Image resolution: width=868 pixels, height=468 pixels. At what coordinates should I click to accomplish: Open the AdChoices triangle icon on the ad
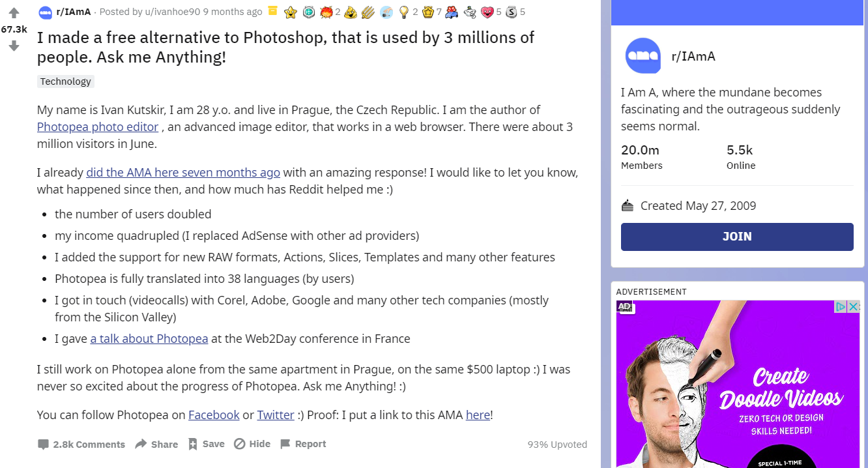[841, 306]
